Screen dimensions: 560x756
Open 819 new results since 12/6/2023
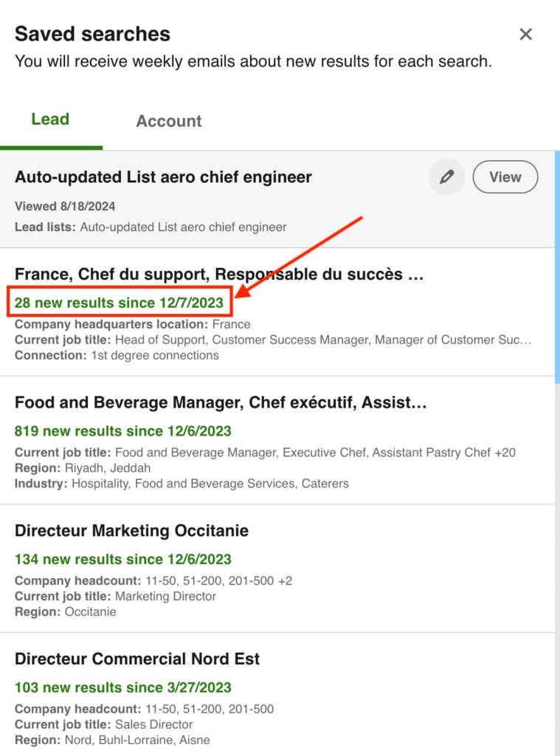122,431
